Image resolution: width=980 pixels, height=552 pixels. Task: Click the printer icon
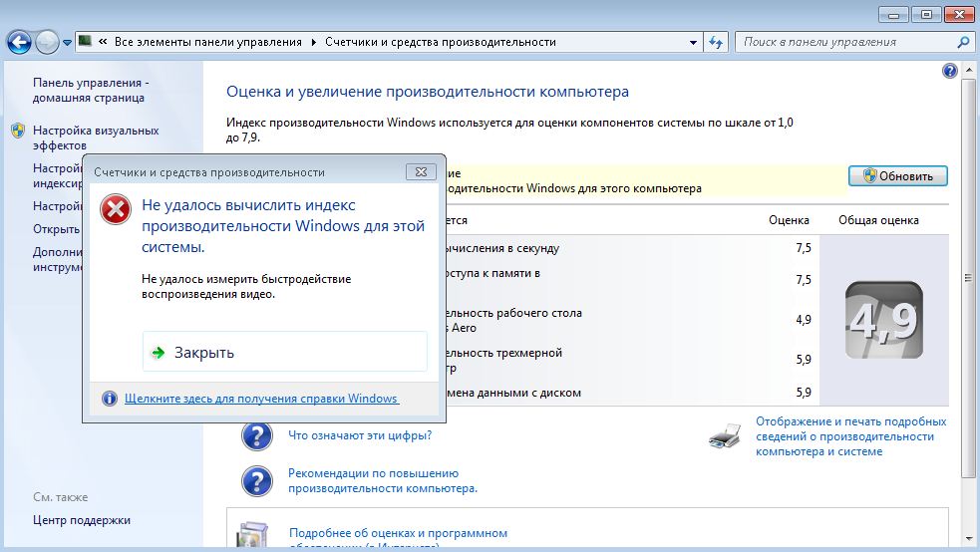[x=725, y=435]
